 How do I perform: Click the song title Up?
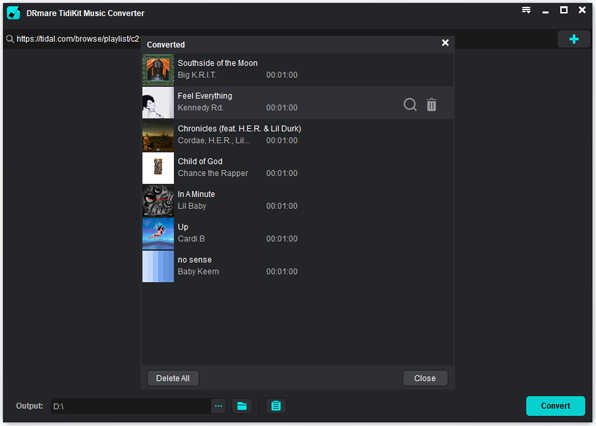(x=183, y=227)
